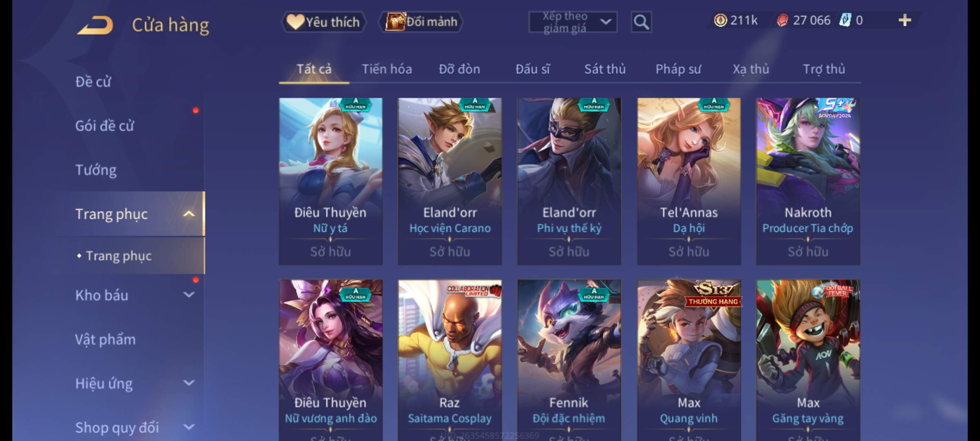Tap the gold coin icon showing 211k
This screenshot has width=980, height=441.
[x=720, y=20]
